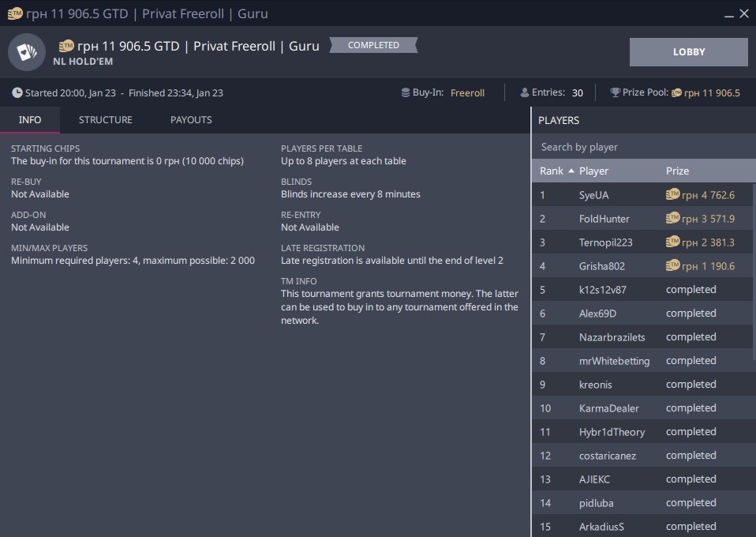
Task: Sort players by the Rank column arrow
Action: pyautogui.click(x=571, y=171)
